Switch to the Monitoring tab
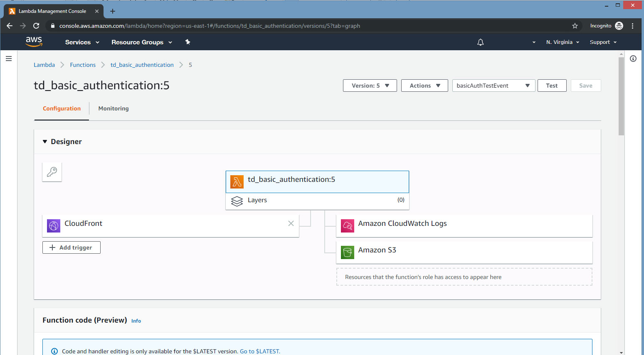Viewport: 644px width, 355px height. coord(114,108)
